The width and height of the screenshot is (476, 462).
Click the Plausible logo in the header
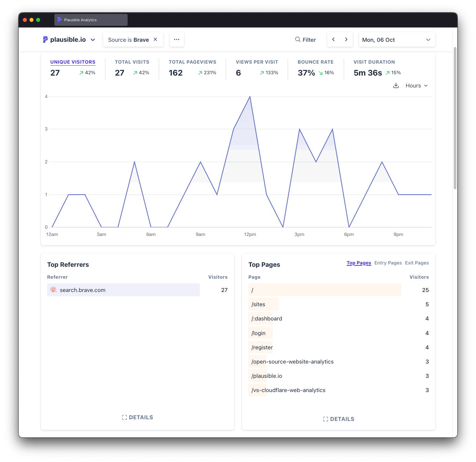45,39
